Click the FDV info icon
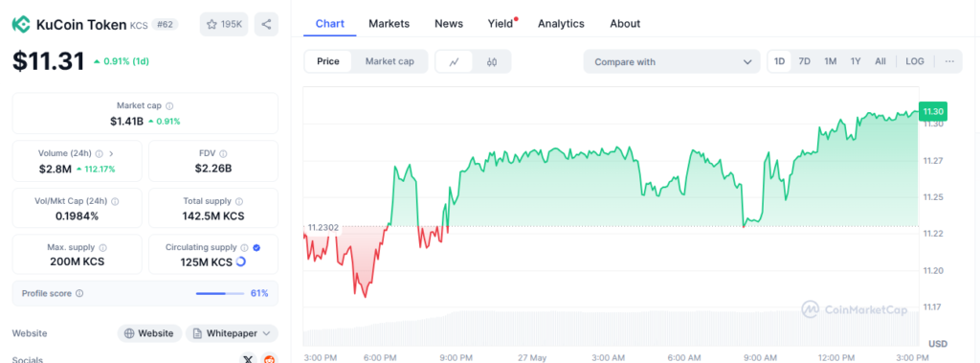Image resolution: width=980 pixels, height=363 pixels. (223, 153)
